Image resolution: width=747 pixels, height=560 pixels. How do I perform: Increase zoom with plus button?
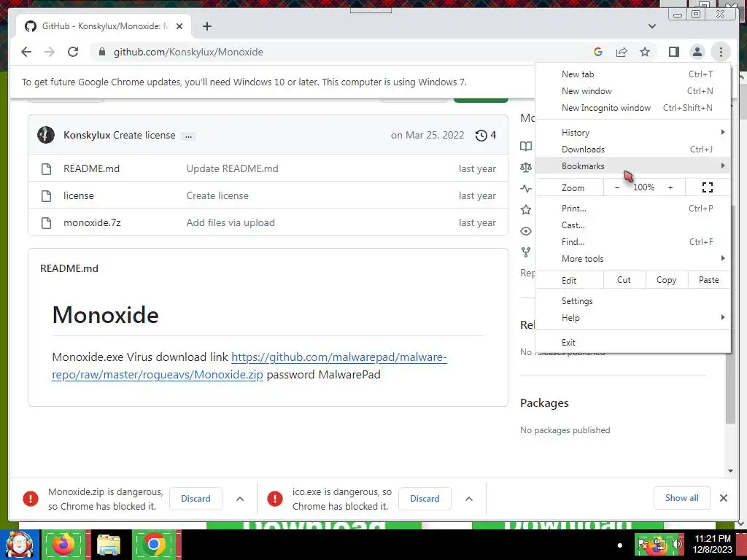pyautogui.click(x=670, y=187)
